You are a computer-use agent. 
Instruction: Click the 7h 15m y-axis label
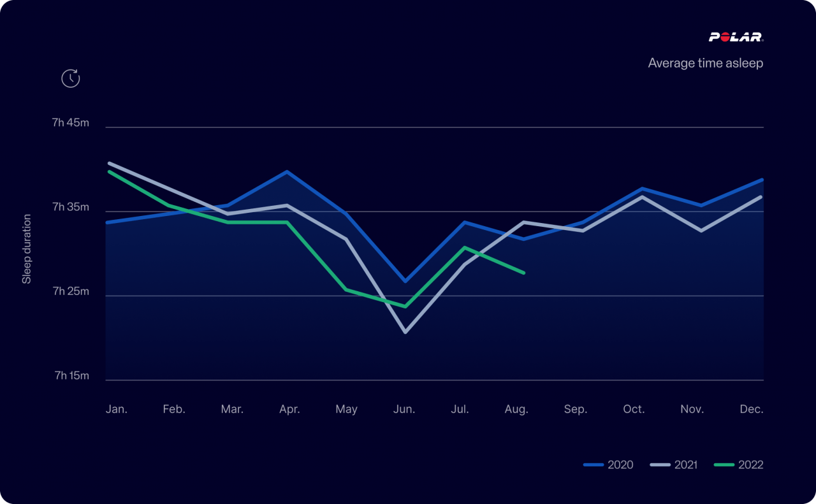(71, 376)
